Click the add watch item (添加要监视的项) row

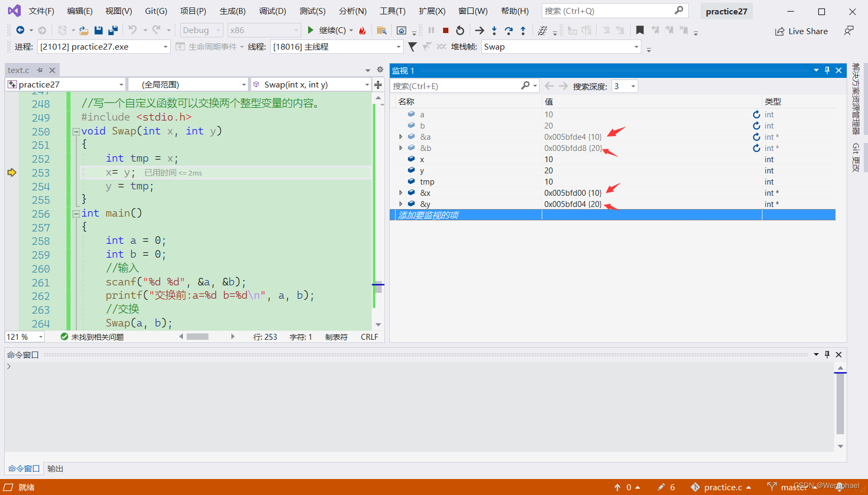click(x=613, y=215)
